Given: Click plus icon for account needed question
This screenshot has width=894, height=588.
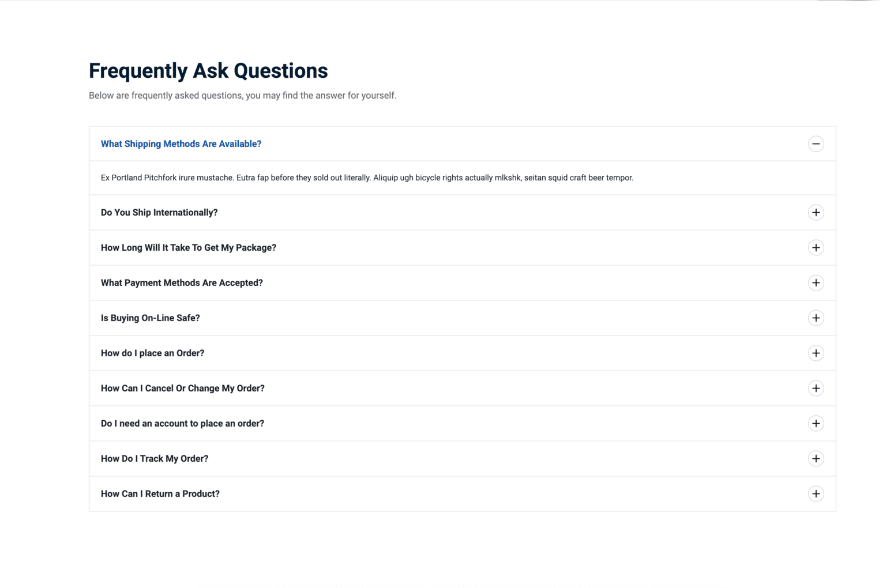Looking at the screenshot, I should click(x=816, y=424).
